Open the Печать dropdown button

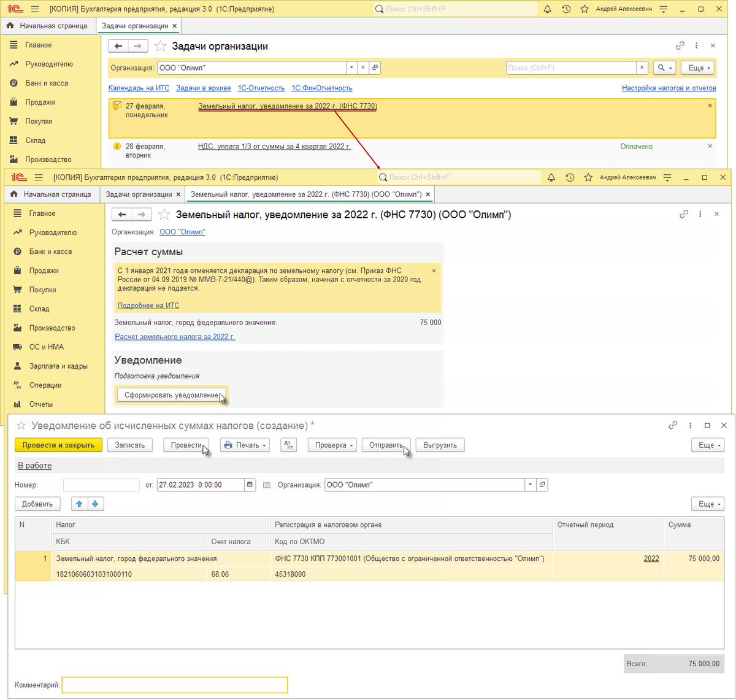click(x=245, y=445)
